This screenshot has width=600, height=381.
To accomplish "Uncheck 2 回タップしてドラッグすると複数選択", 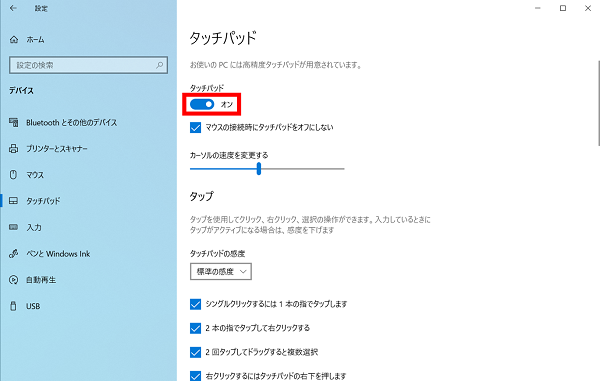I will pyautogui.click(x=196, y=352).
